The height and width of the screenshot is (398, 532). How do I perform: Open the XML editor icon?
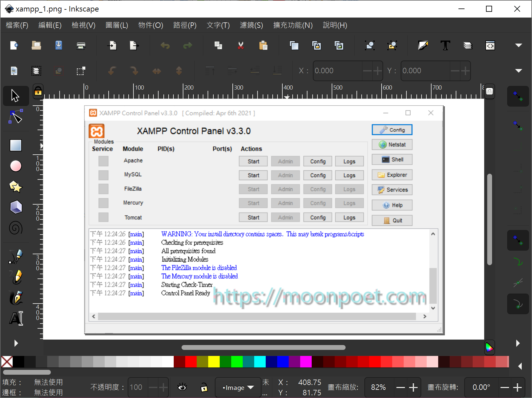pyautogui.click(x=490, y=46)
